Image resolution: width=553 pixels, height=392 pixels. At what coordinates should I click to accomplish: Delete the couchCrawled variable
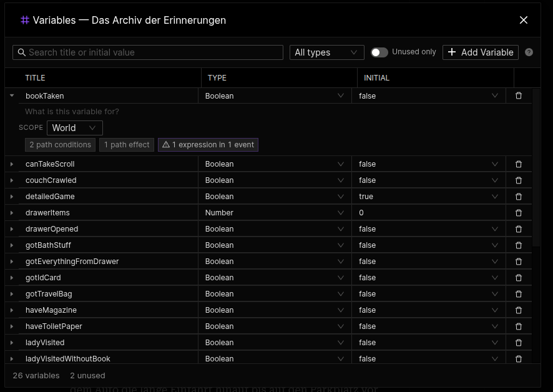519,180
